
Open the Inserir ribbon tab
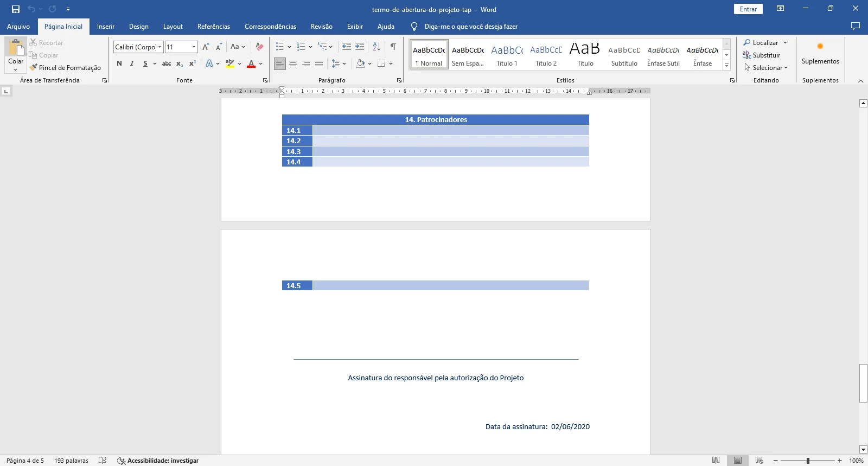pyautogui.click(x=105, y=27)
